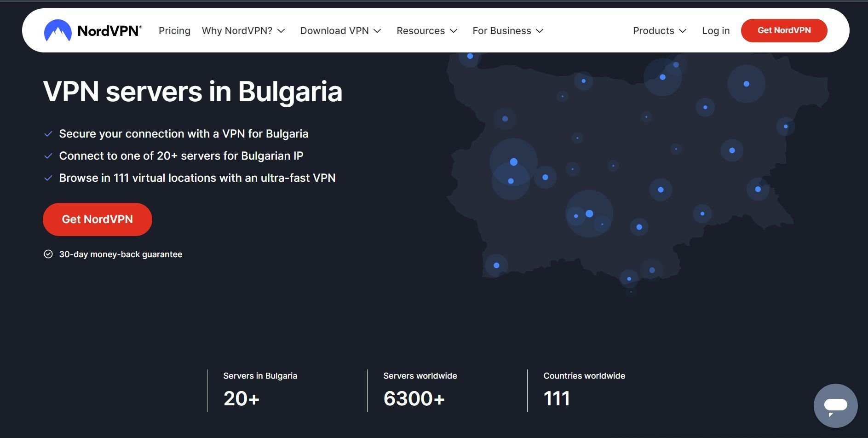868x438 pixels.
Task: Click the red Get NordVPN button below the checklist
Action: [x=98, y=219]
